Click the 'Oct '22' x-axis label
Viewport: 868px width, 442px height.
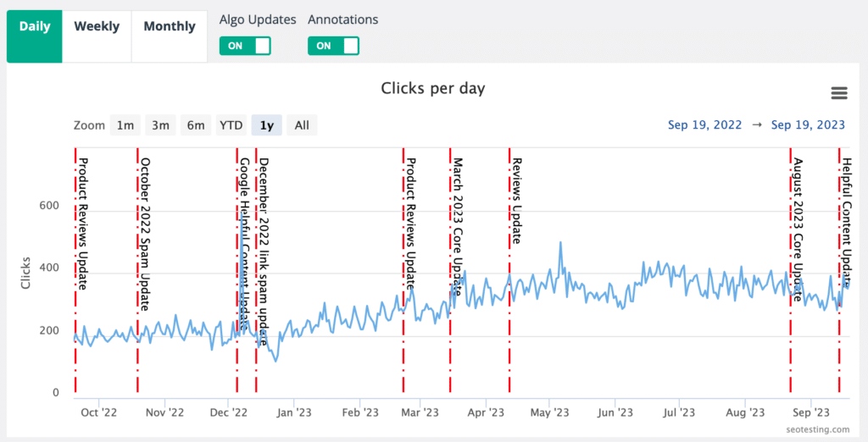(x=98, y=412)
